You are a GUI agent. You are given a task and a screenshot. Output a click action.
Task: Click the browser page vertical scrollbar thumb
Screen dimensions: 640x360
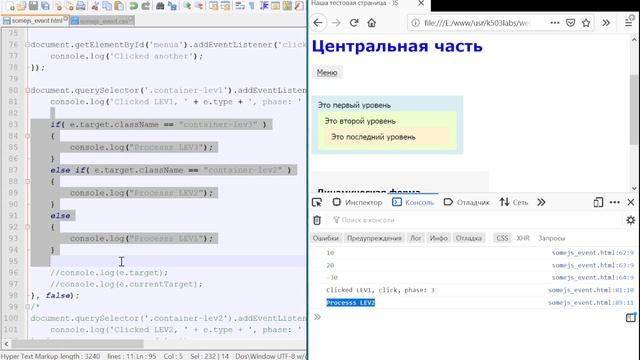tap(633, 109)
